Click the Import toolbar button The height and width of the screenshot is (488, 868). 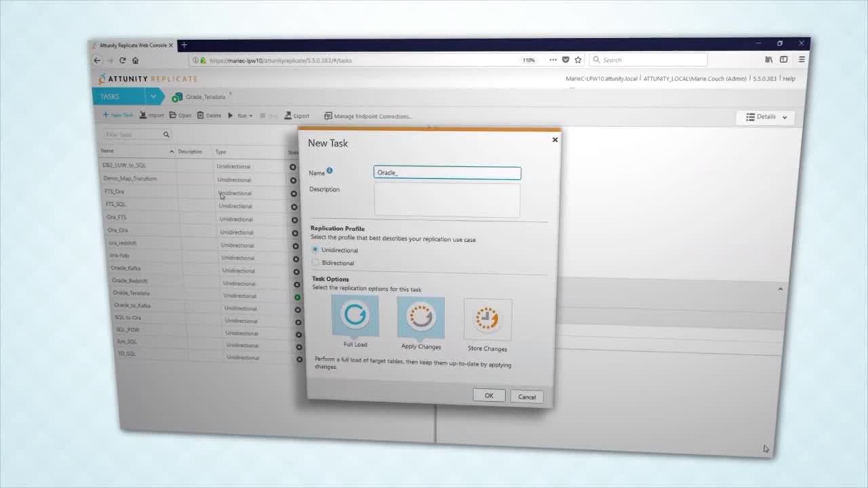click(152, 115)
